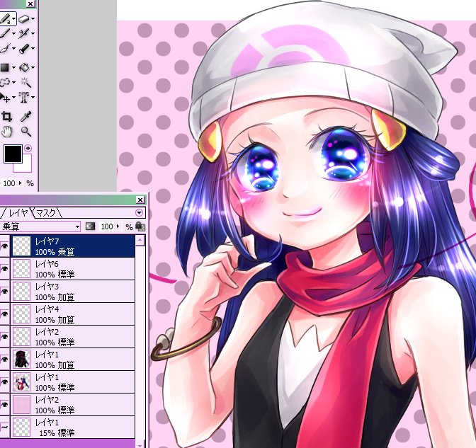Click the レイヤ1 character thumbnail
Screen dimensions: 476x448
click(x=21, y=382)
